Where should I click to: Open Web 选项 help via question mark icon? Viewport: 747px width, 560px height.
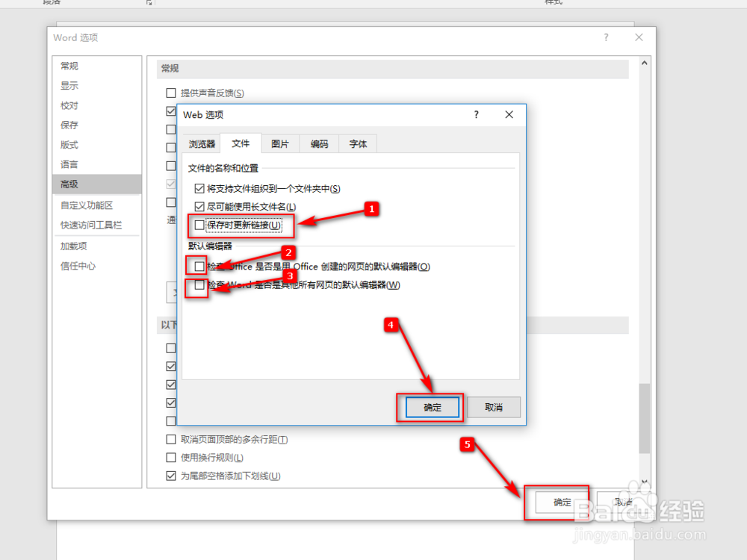coord(476,114)
